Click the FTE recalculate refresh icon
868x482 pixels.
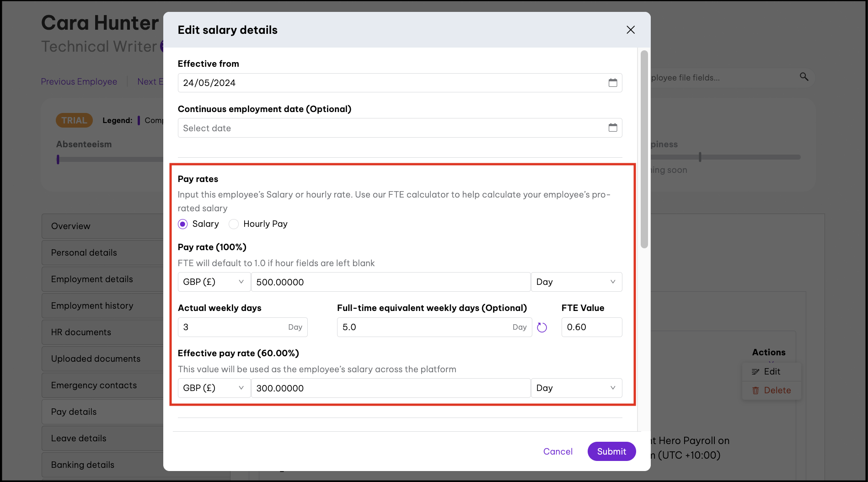tap(542, 327)
